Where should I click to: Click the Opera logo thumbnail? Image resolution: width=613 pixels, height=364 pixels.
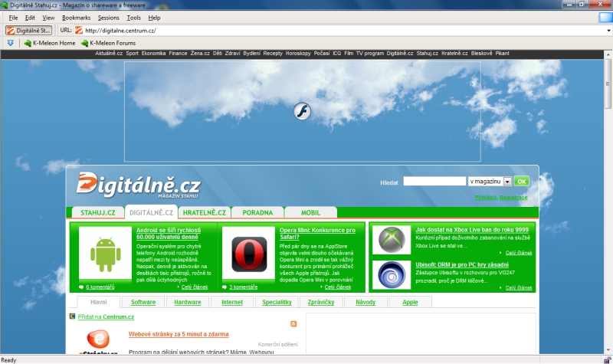coord(248,254)
